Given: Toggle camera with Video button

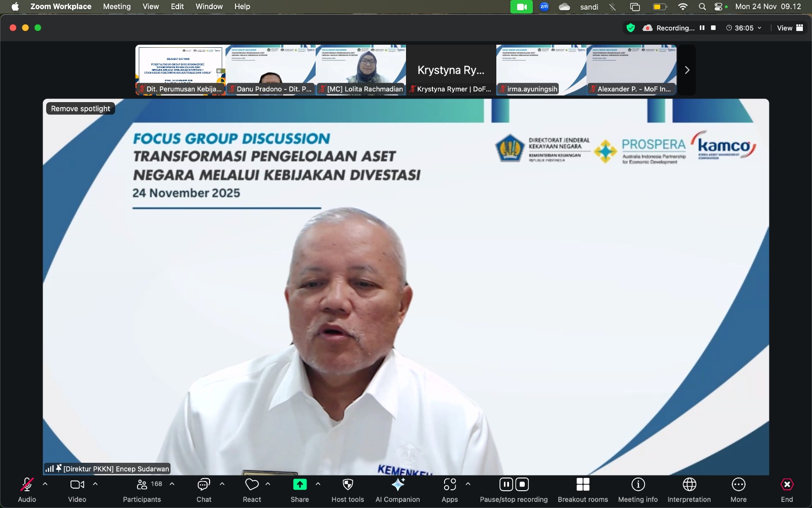Looking at the screenshot, I should 77,485.
